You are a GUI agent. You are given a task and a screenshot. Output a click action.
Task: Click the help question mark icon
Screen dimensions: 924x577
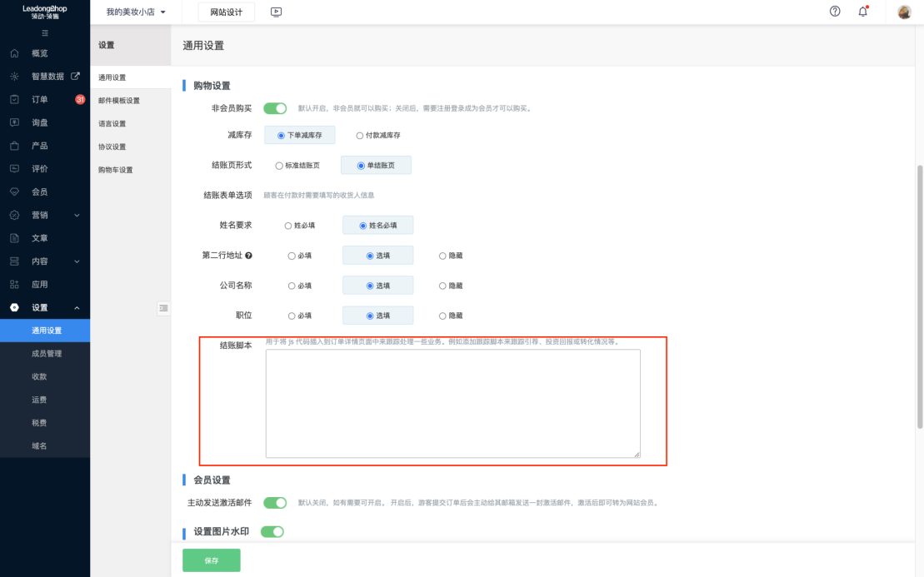[x=835, y=12]
